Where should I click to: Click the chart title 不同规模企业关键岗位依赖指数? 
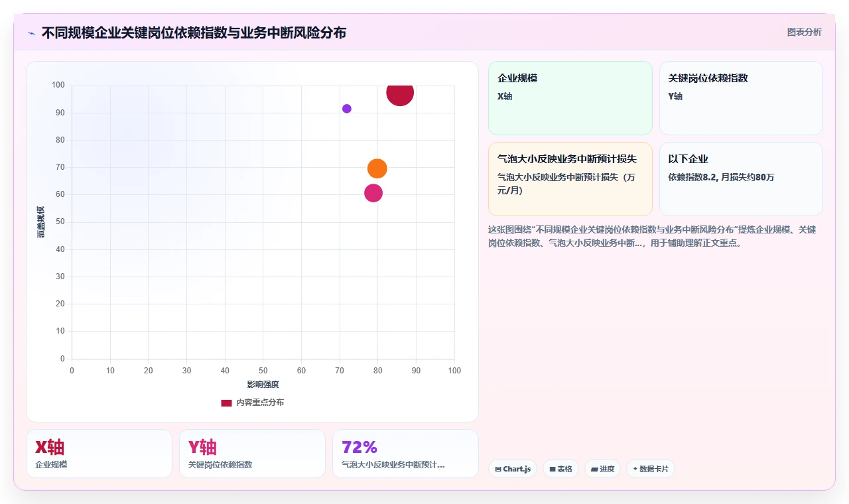[x=194, y=32]
